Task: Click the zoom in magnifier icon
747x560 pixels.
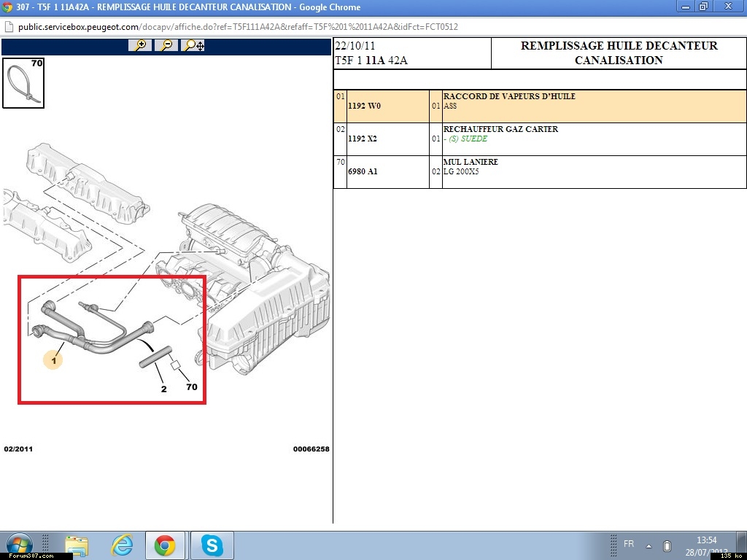Action: [140, 45]
